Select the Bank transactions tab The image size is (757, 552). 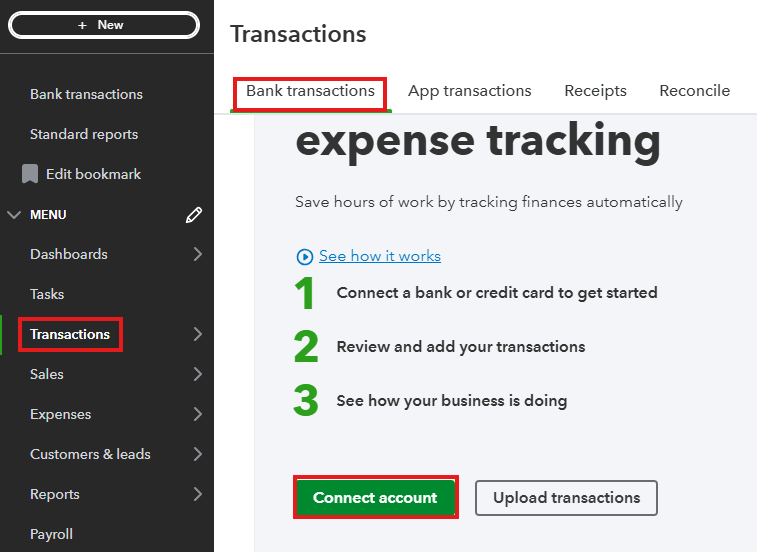tap(310, 91)
